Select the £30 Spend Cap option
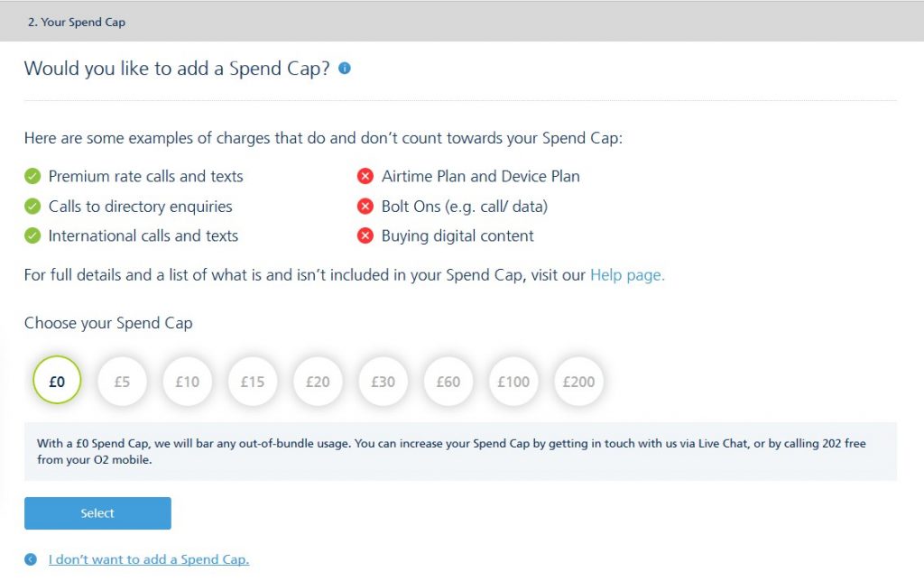The height and width of the screenshot is (581, 924). [383, 382]
